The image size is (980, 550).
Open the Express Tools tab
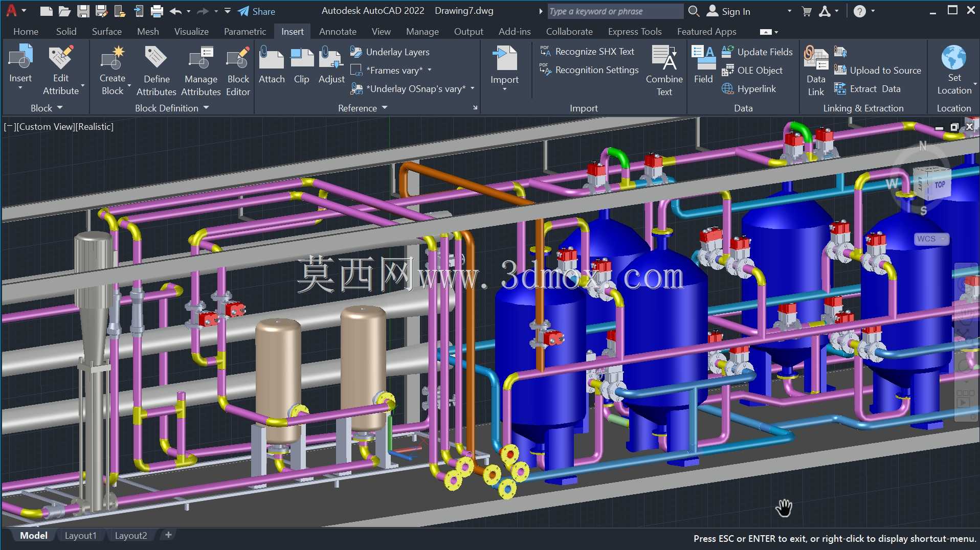(x=635, y=31)
